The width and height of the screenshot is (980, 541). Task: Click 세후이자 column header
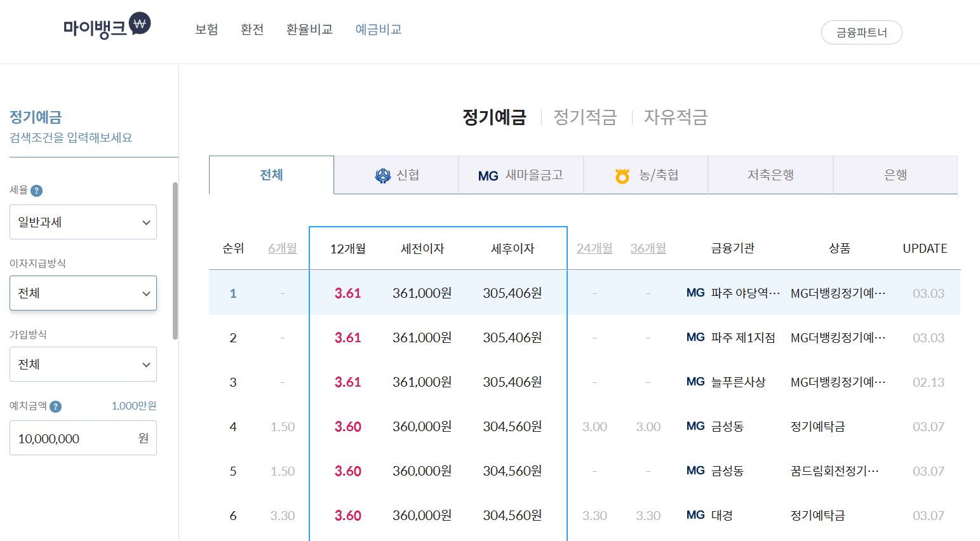coord(513,248)
